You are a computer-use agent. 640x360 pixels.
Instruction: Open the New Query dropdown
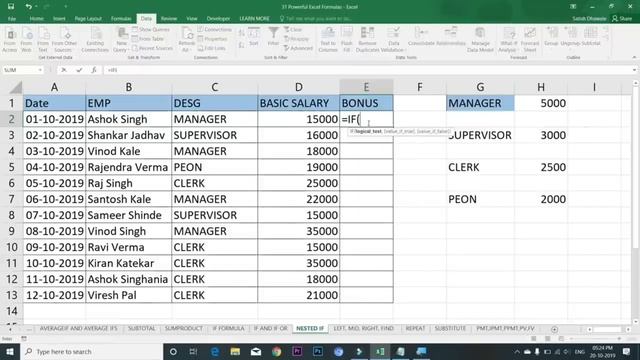121,40
